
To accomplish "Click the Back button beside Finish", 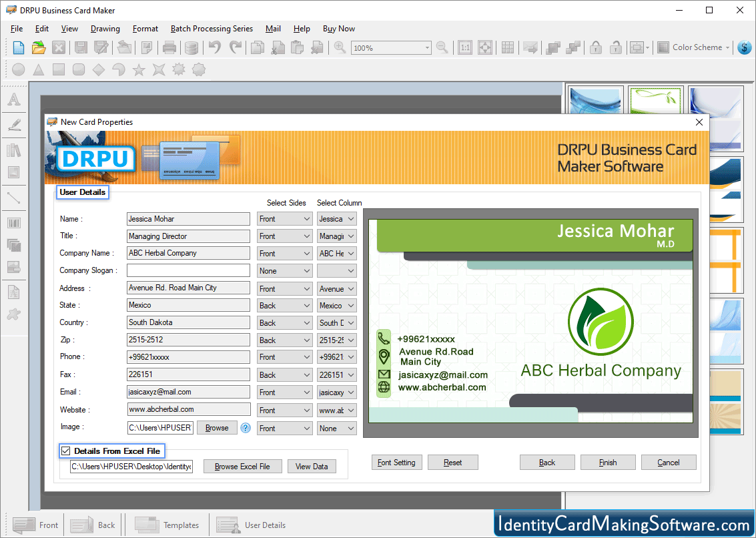I will point(546,463).
